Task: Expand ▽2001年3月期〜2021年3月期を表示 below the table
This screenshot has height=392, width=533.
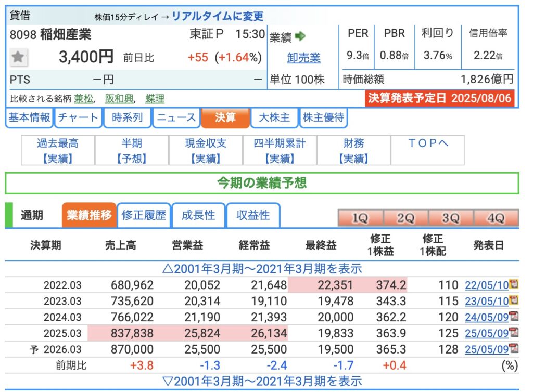Action: pos(262,381)
